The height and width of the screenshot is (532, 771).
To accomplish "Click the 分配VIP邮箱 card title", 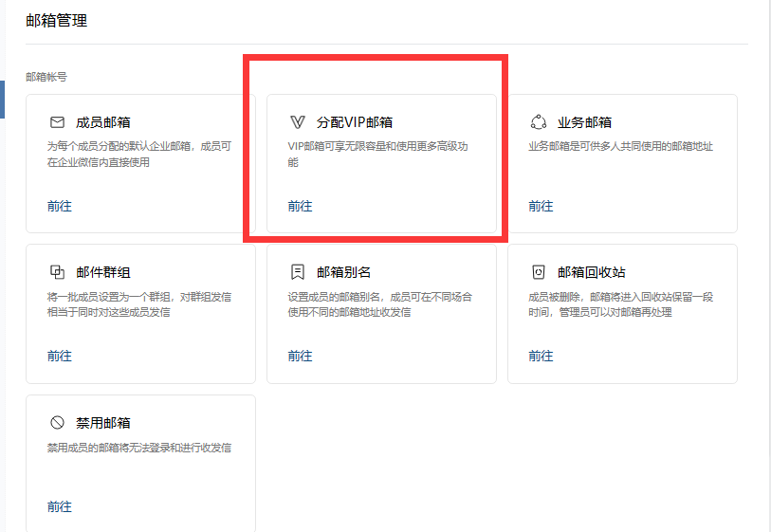I will point(355,122).
